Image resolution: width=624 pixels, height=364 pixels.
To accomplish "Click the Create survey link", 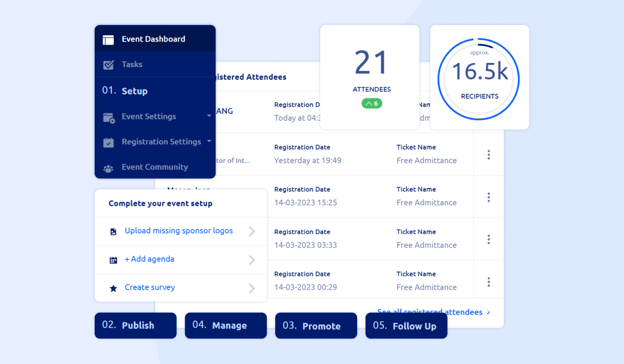I will pyautogui.click(x=150, y=288).
